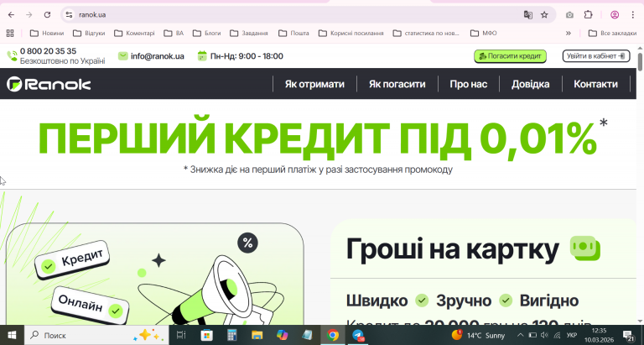Click the Гроші на картку heading

453,248
